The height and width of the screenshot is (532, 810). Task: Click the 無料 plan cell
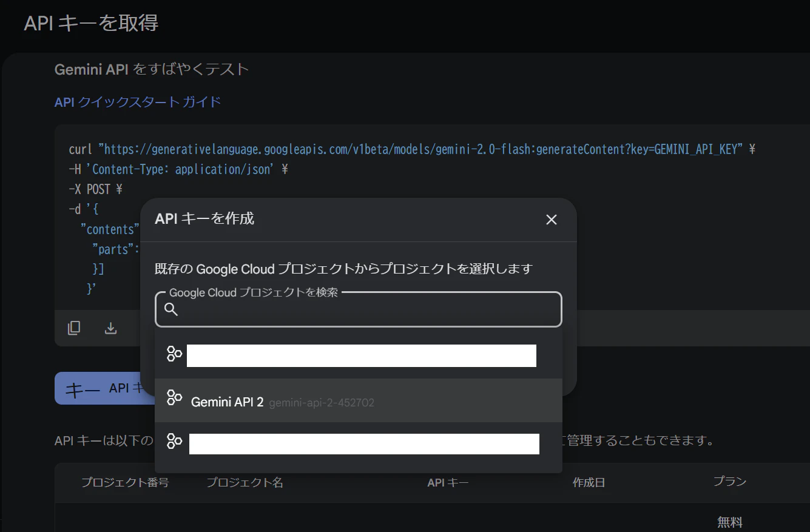[730, 522]
